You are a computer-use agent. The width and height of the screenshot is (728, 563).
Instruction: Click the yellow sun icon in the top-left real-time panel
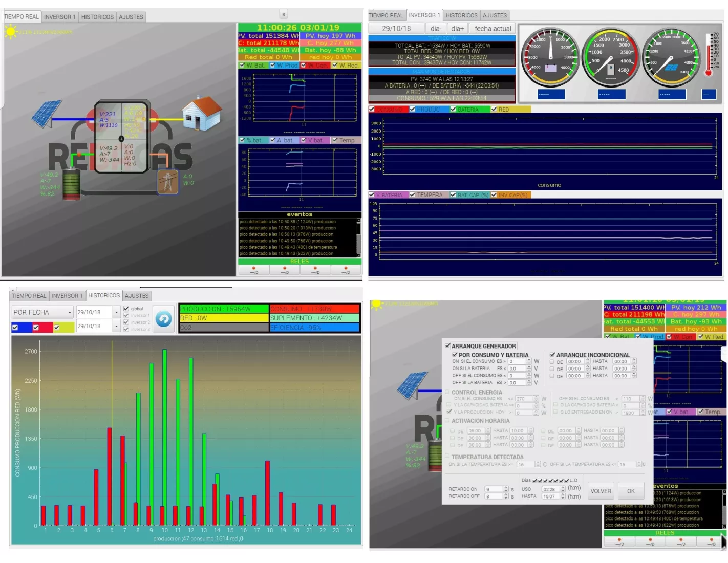pyautogui.click(x=11, y=32)
